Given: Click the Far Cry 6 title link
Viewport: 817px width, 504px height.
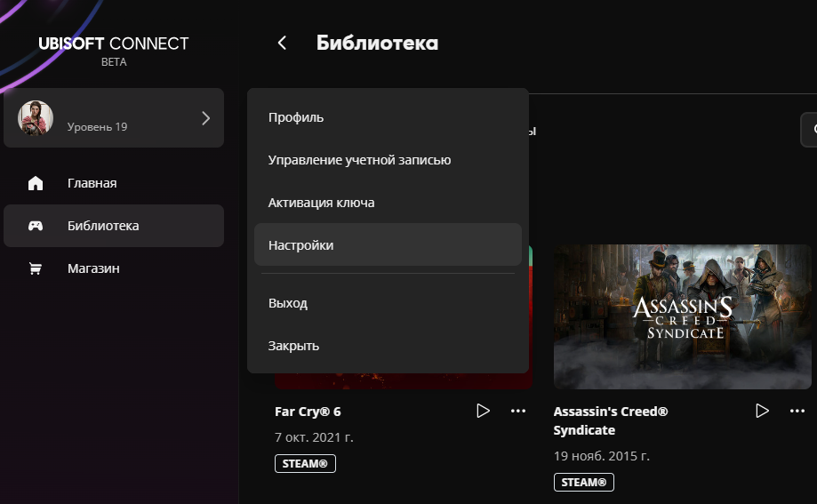Looking at the screenshot, I should click(x=308, y=412).
